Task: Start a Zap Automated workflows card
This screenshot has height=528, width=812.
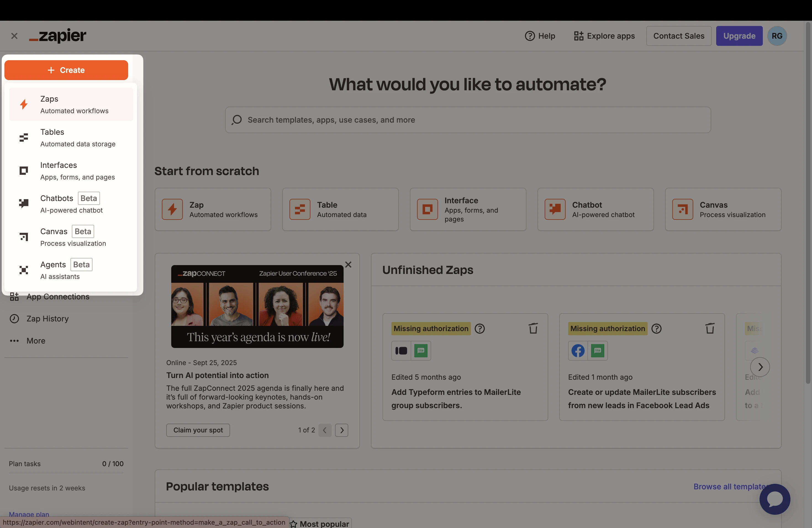Action: click(x=213, y=209)
